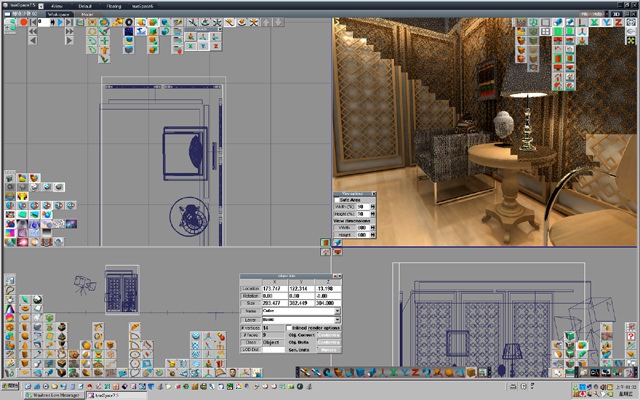Screen dimensions: 640x400
Task: Switch to the Workspace tab
Action: pos(60,13)
